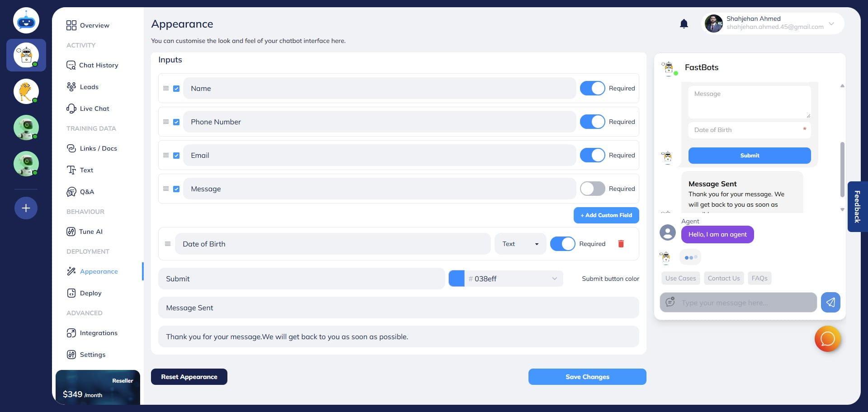Click the emoji icon in chat input
Viewport: 868px width, 412px height.
coord(670,302)
